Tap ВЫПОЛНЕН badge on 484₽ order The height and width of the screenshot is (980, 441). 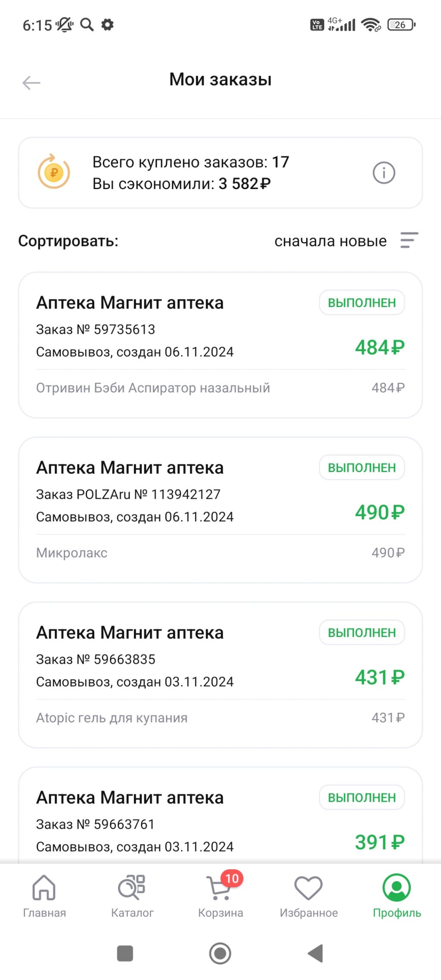(362, 303)
